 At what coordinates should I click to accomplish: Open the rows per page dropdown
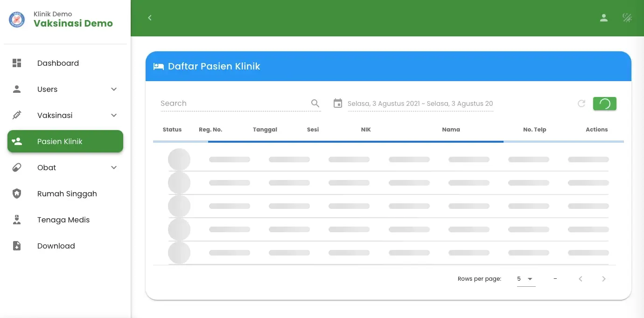pos(526,279)
